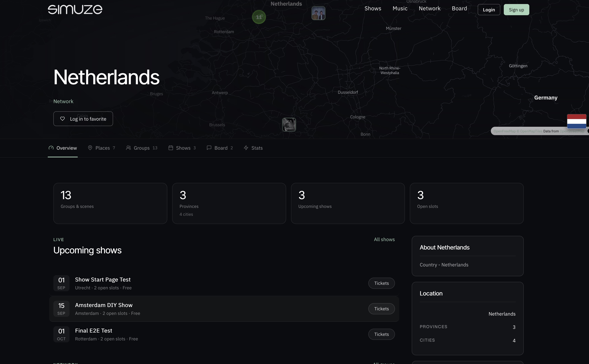Click the Netherlands flag icon
589x364 pixels.
coord(576,121)
